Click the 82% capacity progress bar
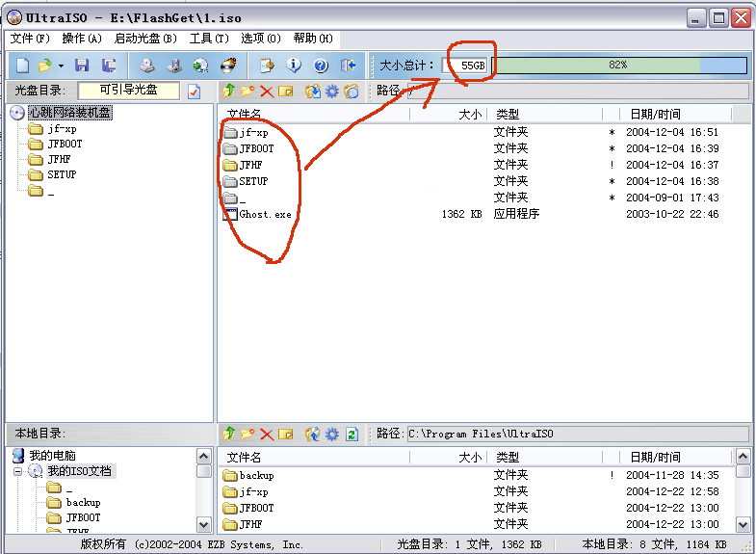 (x=619, y=66)
